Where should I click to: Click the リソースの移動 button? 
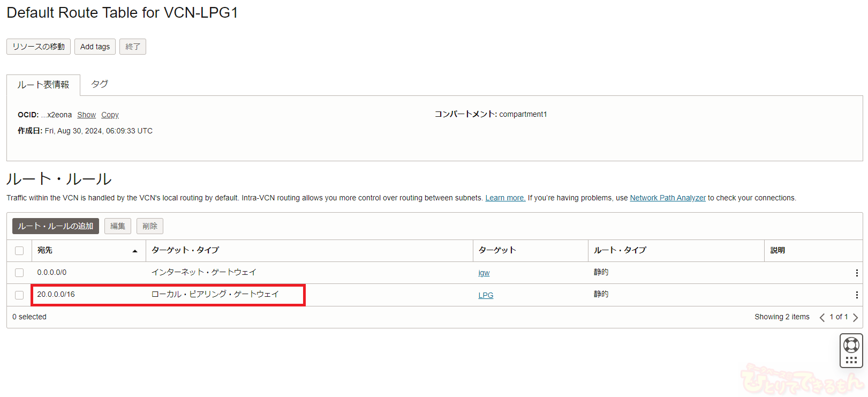(x=39, y=47)
